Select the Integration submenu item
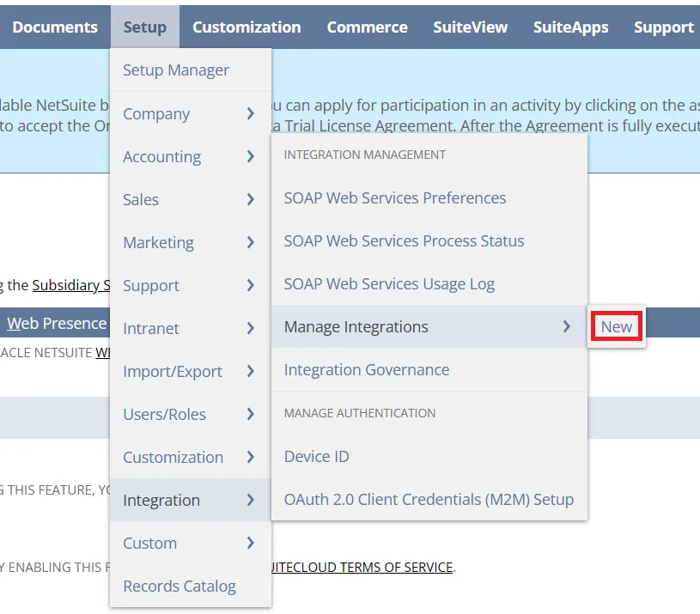Viewport: 700px width, 614px height. pos(191,500)
